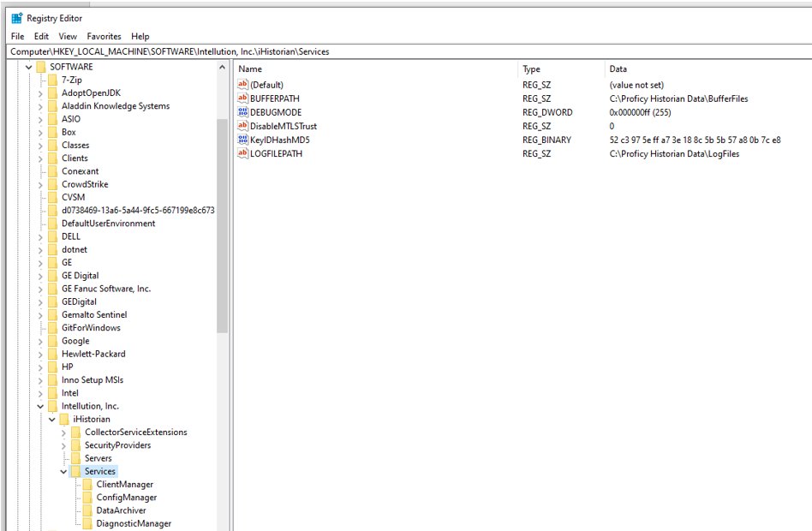The height and width of the screenshot is (531, 812).
Task: Select the '(value not set)' data cell
Action: tap(636, 85)
